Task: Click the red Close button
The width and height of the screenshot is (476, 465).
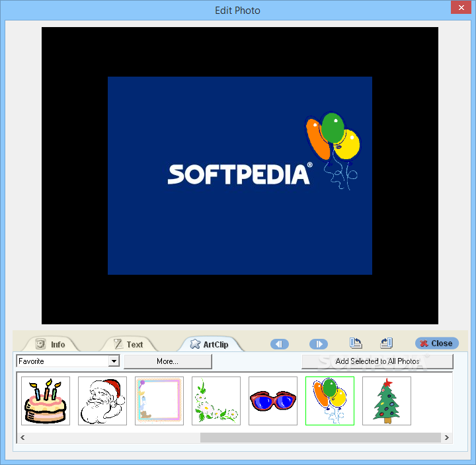Action: pyautogui.click(x=436, y=343)
